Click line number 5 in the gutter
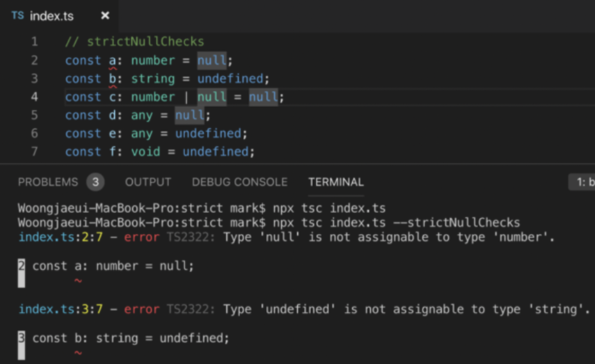 (x=35, y=115)
